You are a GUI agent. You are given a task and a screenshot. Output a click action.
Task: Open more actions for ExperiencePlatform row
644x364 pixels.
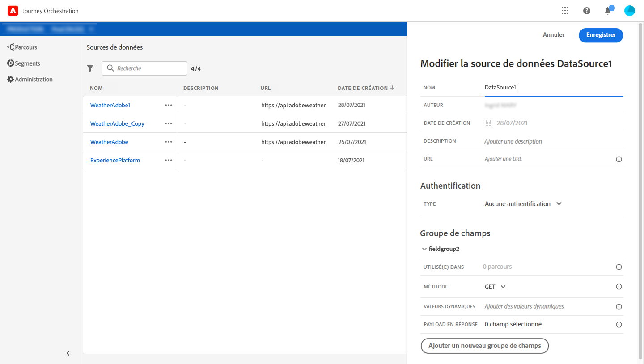[x=168, y=160]
